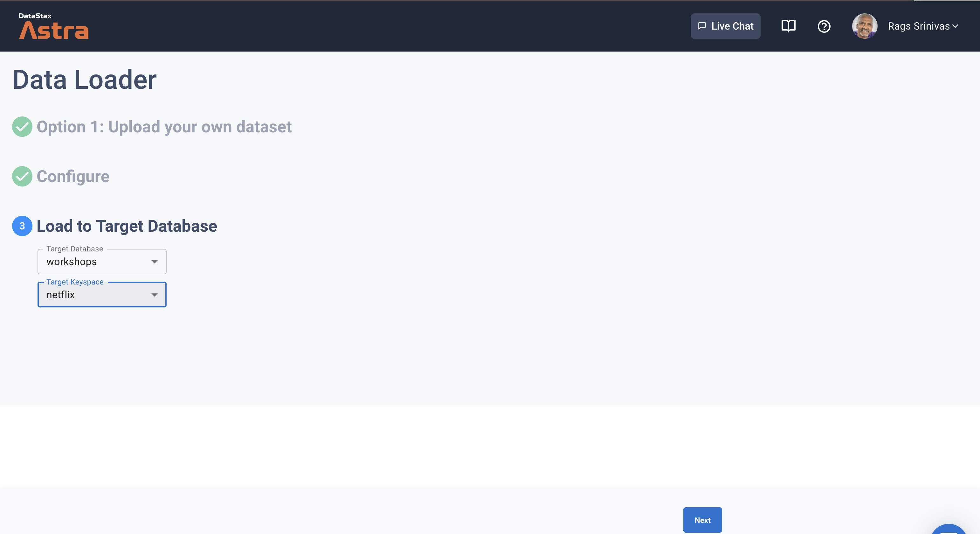Click the Data Loader page title
Image resolution: width=980 pixels, height=534 pixels.
(x=85, y=80)
